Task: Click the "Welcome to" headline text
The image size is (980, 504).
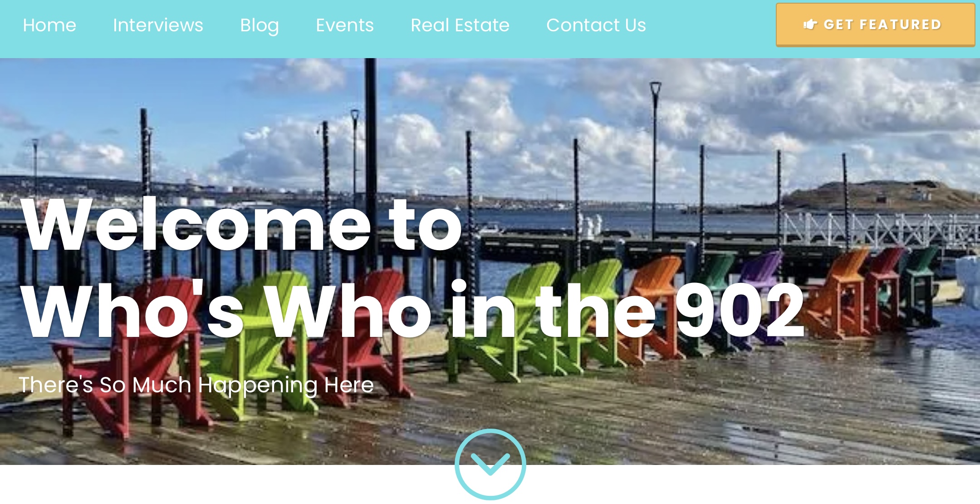Action: tap(242, 224)
